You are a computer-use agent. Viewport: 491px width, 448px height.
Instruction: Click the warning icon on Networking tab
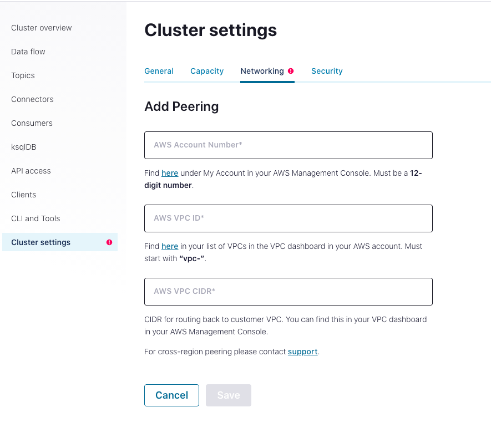(x=291, y=71)
